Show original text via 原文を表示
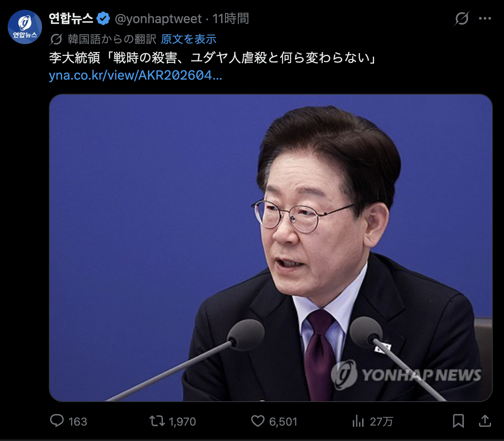The image size is (504, 441). [189, 39]
